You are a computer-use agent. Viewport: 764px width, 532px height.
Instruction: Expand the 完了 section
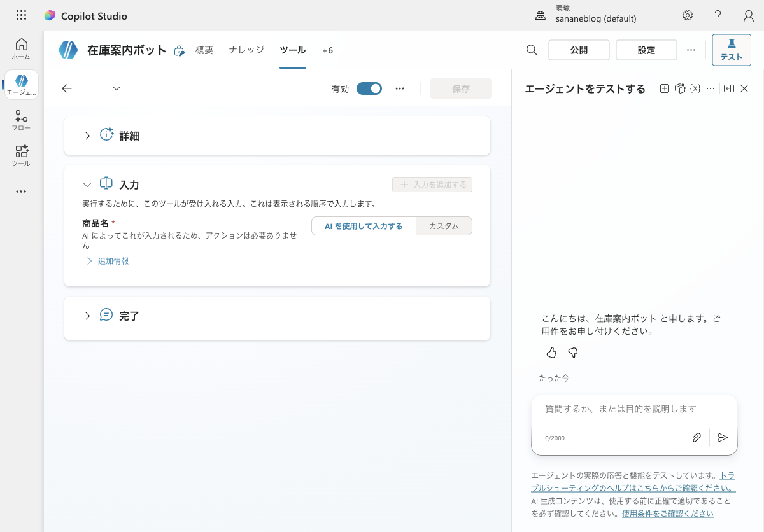tap(87, 316)
